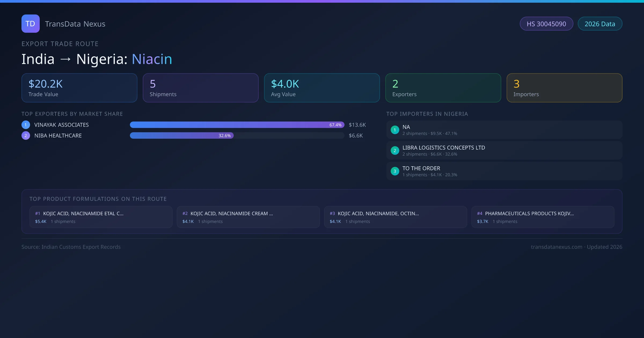Click rank 2 badge beside NIBA HEALTHCARE
This screenshot has width=644, height=338.
point(26,135)
